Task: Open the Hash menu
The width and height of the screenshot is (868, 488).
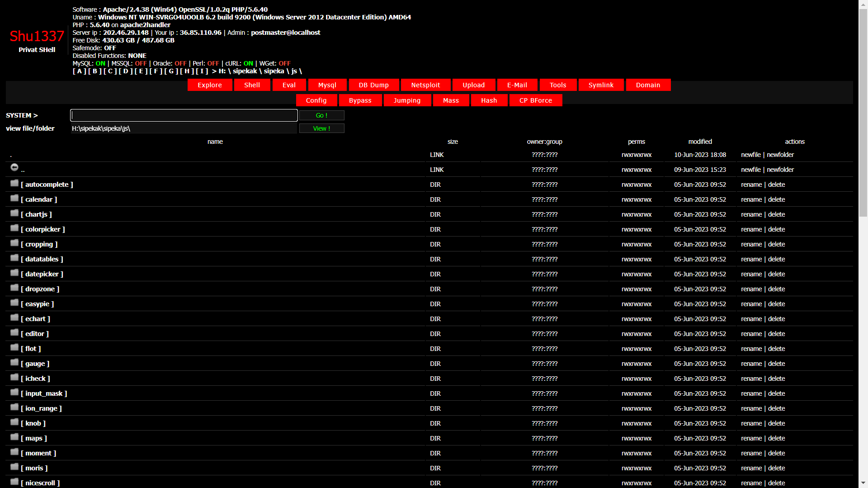Action: coord(489,100)
